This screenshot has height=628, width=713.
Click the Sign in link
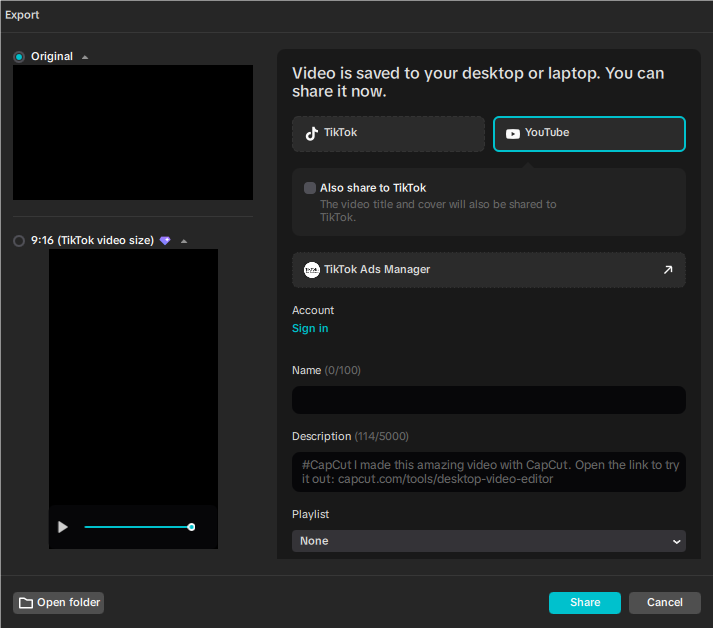pyautogui.click(x=310, y=328)
